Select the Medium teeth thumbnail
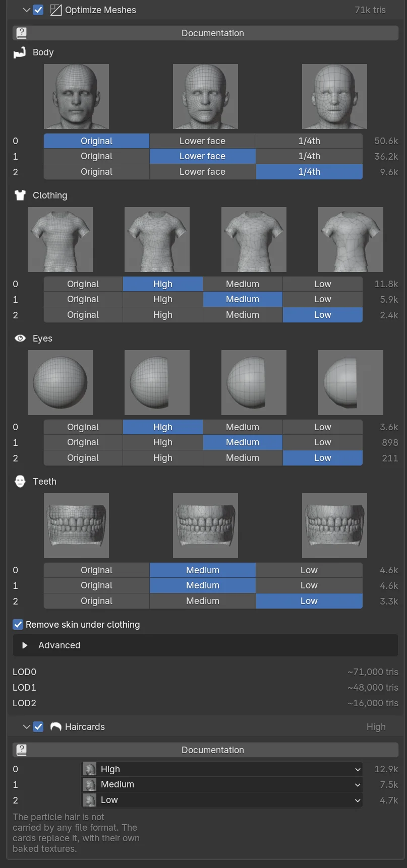The height and width of the screenshot is (868, 407). pyautogui.click(x=205, y=525)
